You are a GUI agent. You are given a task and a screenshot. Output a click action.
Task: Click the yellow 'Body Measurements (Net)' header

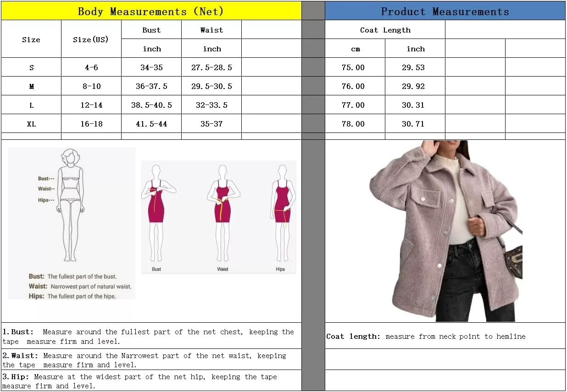tap(151, 11)
